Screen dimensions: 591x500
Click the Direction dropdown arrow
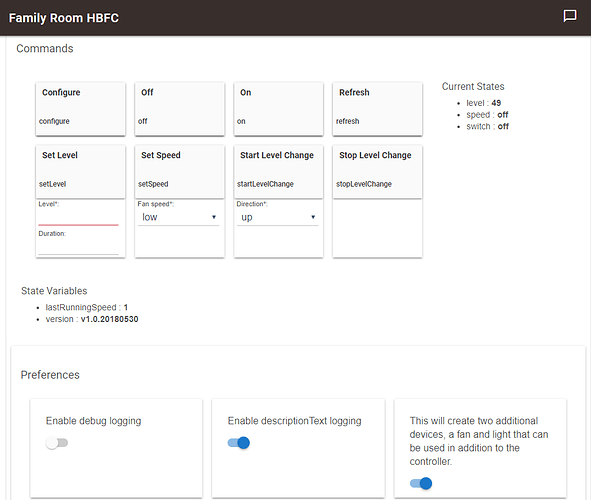click(313, 217)
